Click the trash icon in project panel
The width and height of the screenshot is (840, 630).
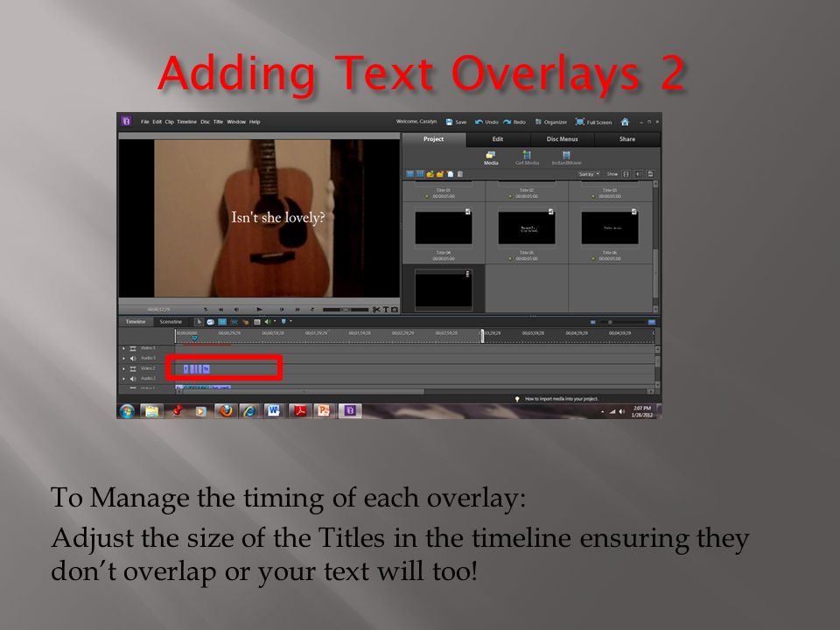pos(460,174)
